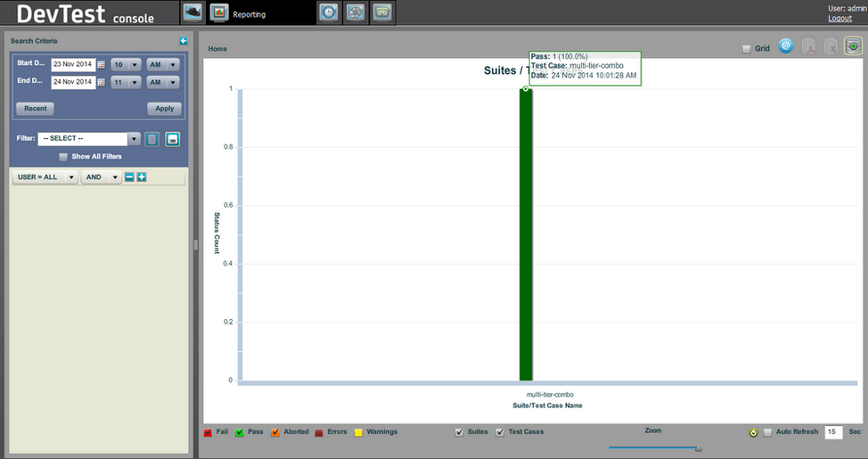The image size is (868, 459).
Task: Click the Apply button
Action: pyautogui.click(x=164, y=109)
